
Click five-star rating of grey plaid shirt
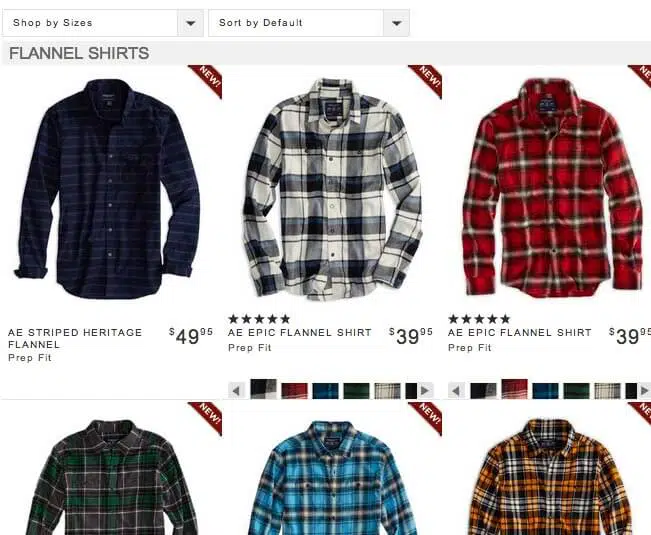(x=259, y=319)
